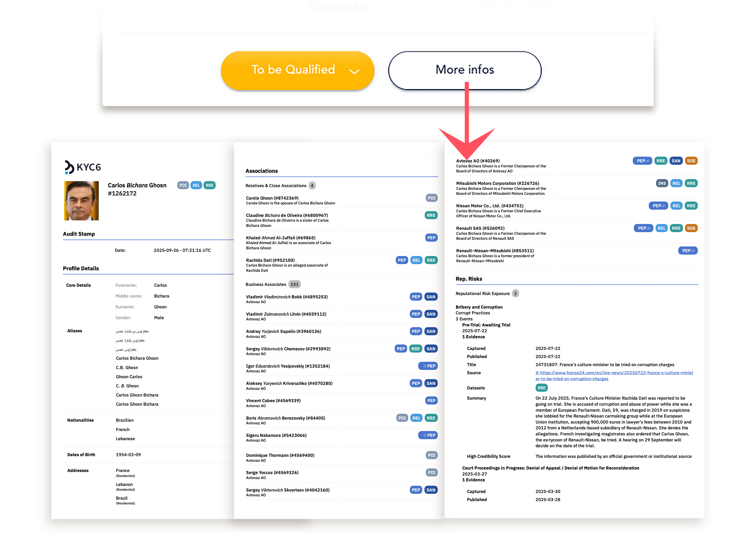Click the RRE dataset tag under Datasets
The height and width of the screenshot is (551, 756).
pos(541,388)
